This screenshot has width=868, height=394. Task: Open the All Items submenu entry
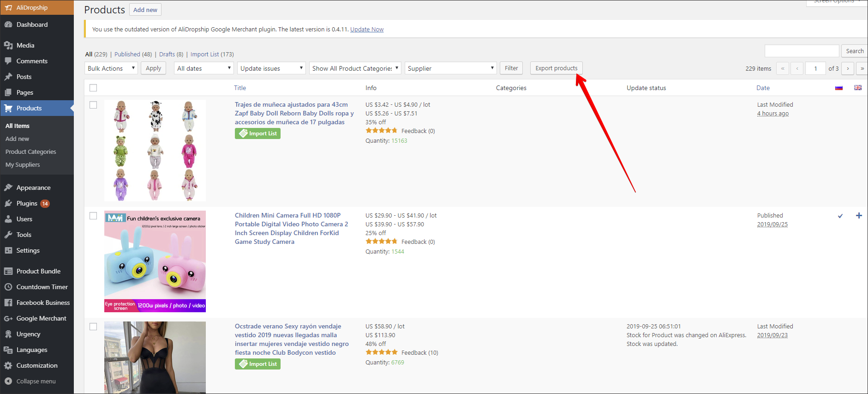[x=18, y=126]
